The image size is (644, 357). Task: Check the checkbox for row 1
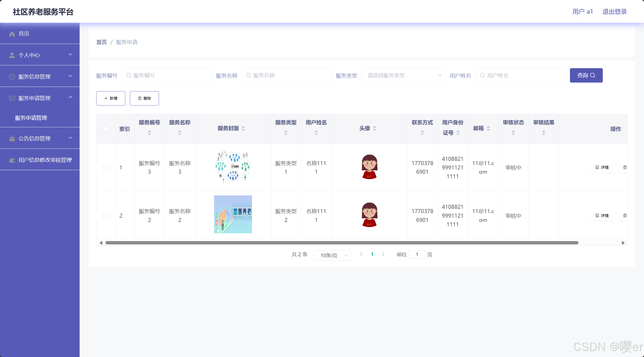click(x=105, y=168)
